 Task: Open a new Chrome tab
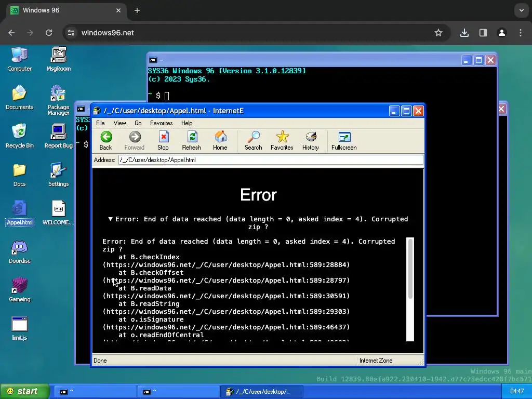pyautogui.click(x=137, y=10)
